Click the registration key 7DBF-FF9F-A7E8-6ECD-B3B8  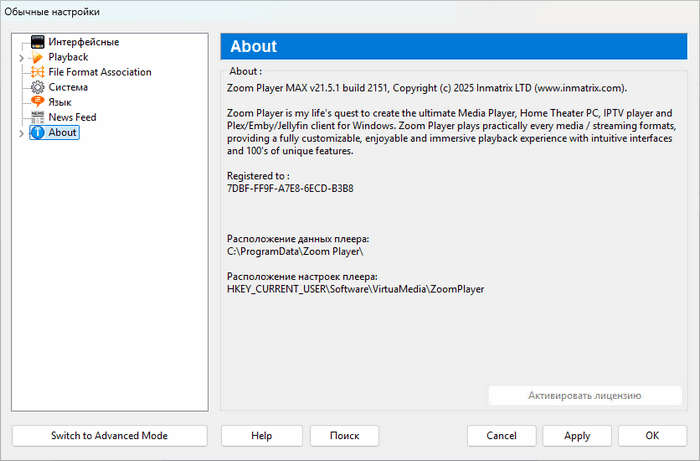coord(290,188)
